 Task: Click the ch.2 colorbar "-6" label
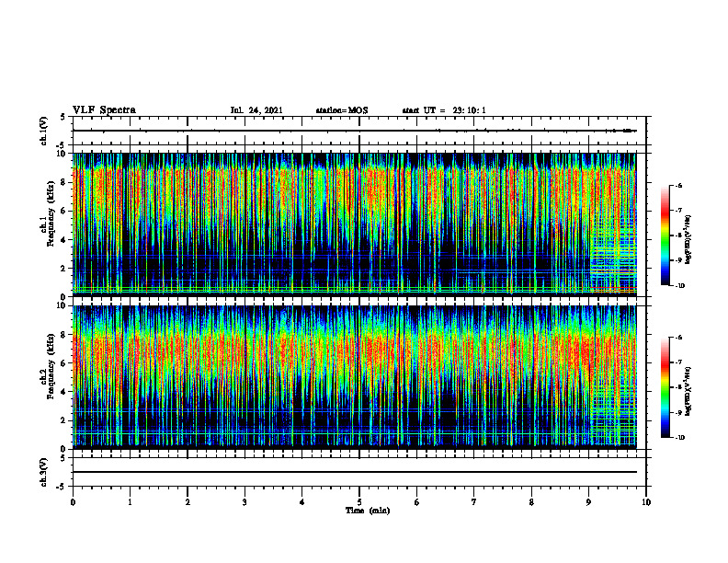point(677,338)
